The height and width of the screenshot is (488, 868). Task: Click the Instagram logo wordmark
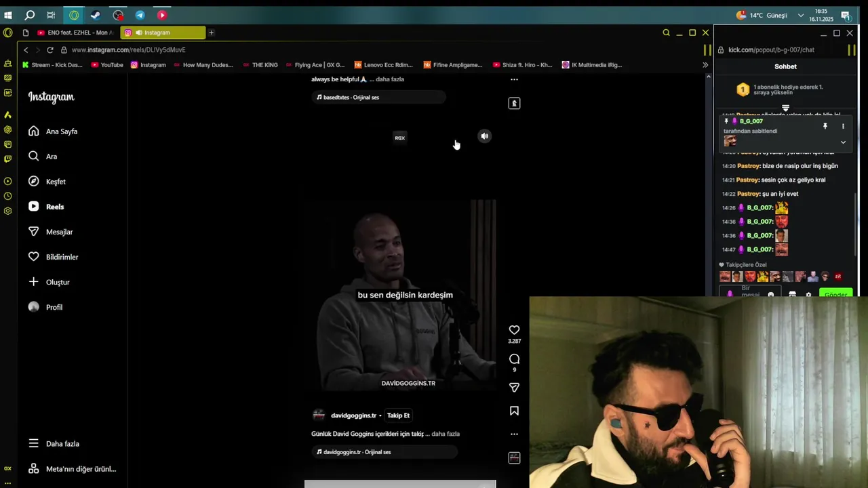tap(51, 97)
